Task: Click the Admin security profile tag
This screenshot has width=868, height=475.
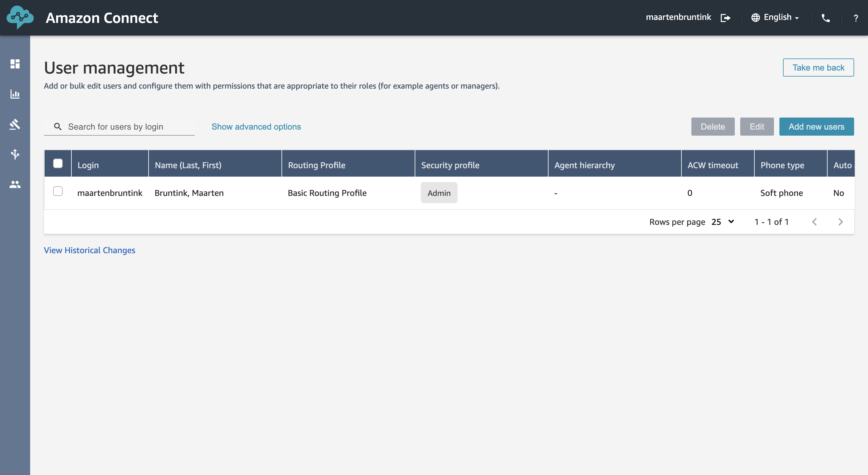Action: (439, 193)
